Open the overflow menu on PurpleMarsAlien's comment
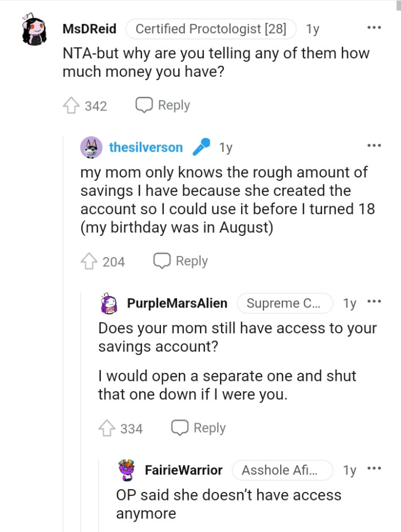Viewport: 401px width, 532px height. click(374, 300)
